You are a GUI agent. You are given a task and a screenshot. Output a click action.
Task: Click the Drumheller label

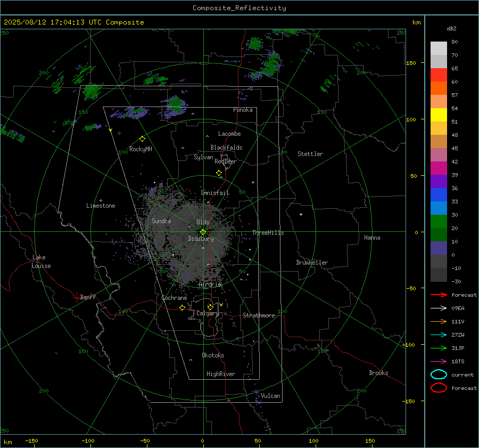point(312,263)
